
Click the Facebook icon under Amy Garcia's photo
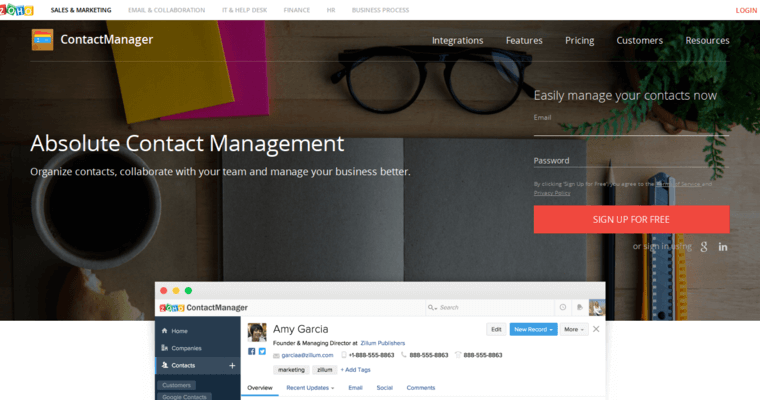pyautogui.click(x=251, y=352)
